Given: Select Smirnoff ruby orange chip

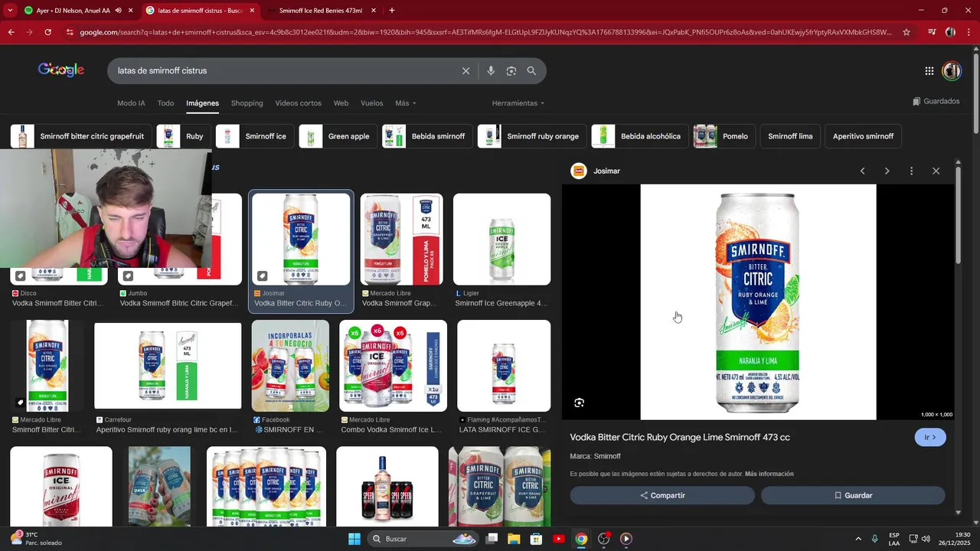Looking at the screenshot, I should tap(531, 136).
